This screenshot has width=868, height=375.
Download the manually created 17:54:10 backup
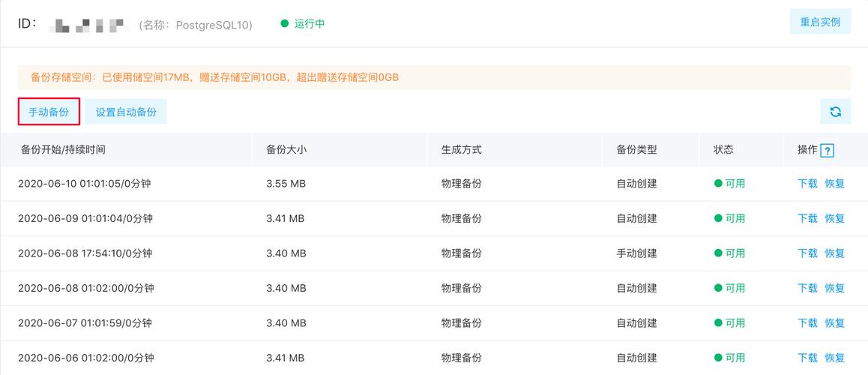807,253
